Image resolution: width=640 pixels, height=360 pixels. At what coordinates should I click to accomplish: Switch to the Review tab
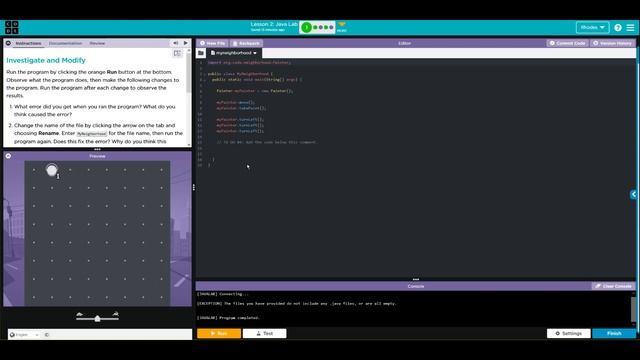[x=97, y=43]
